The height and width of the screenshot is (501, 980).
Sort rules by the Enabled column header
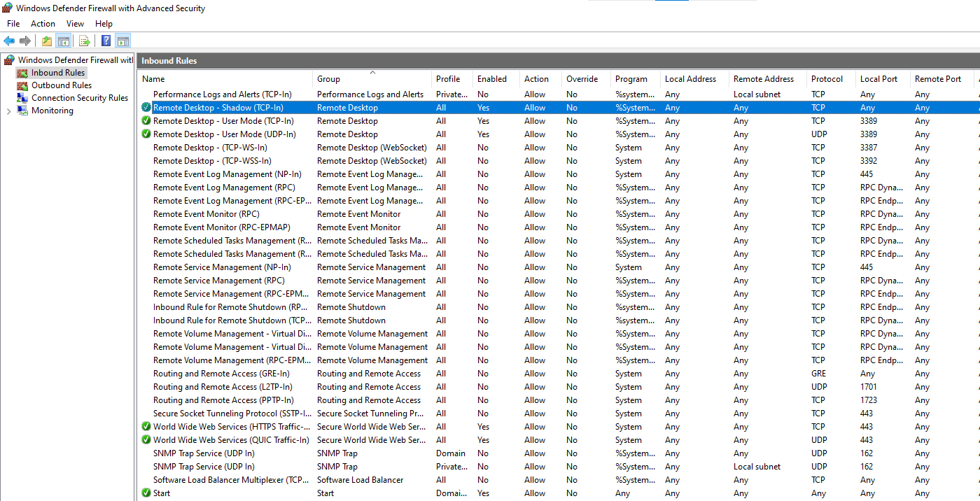pyautogui.click(x=491, y=79)
